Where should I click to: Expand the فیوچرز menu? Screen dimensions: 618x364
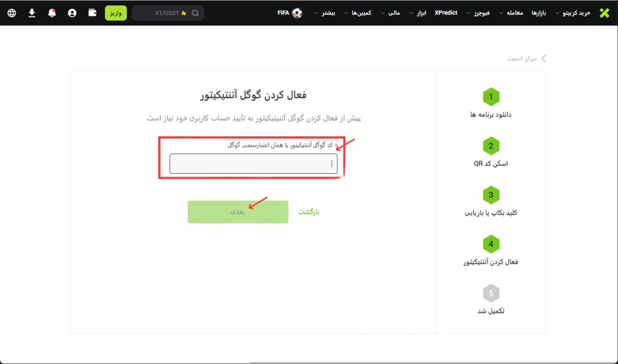click(478, 13)
